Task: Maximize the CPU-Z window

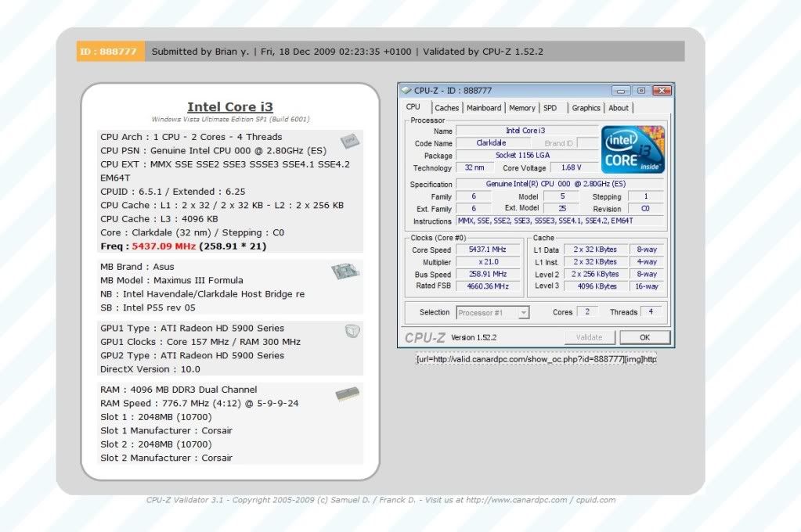Action: point(641,91)
